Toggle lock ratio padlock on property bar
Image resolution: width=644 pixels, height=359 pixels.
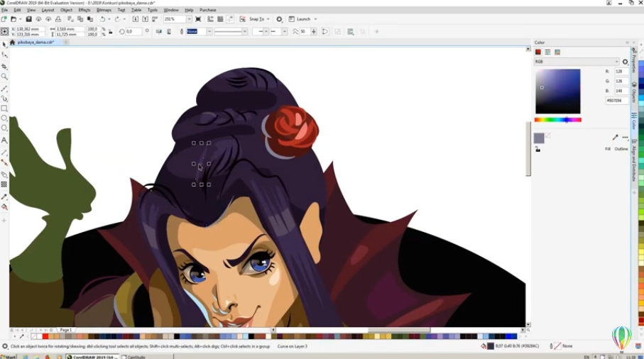[x=111, y=32]
